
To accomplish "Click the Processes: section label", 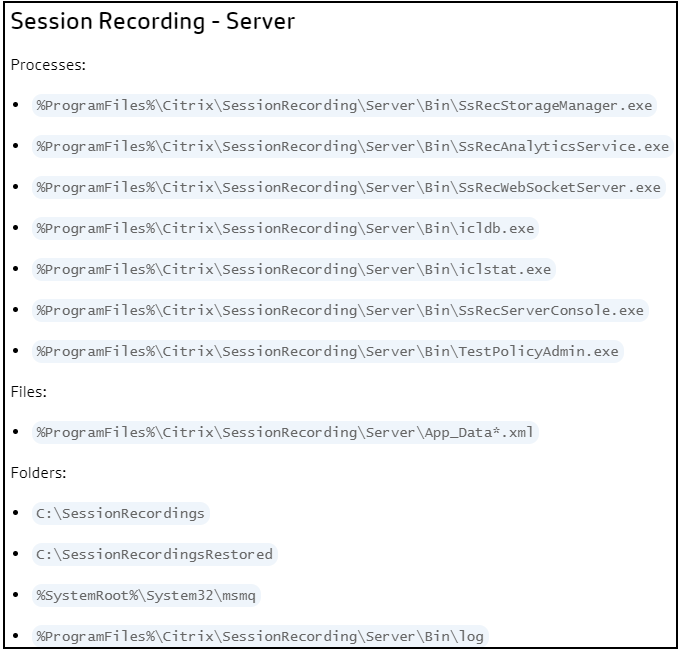I will click(x=48, y=65).
